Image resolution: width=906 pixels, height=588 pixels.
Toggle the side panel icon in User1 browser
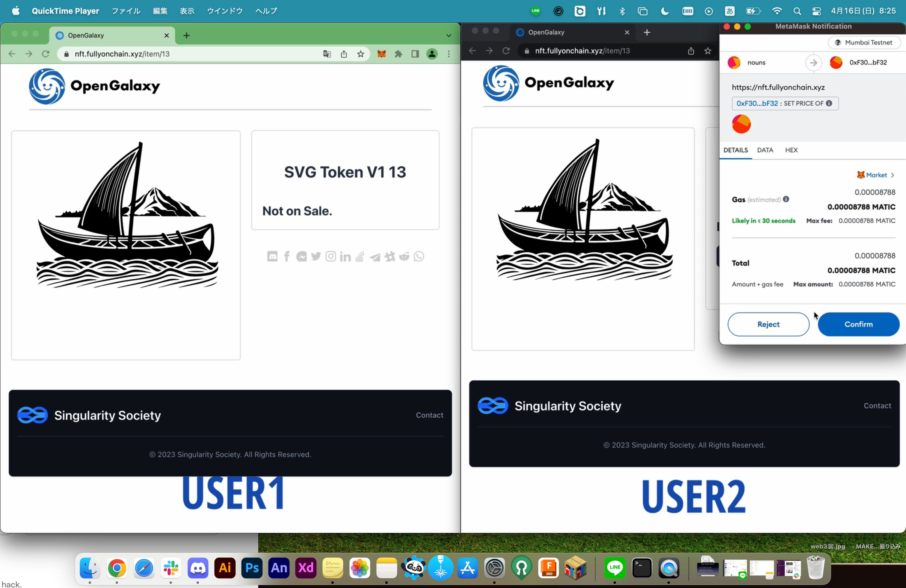click(x=415, y=54)
